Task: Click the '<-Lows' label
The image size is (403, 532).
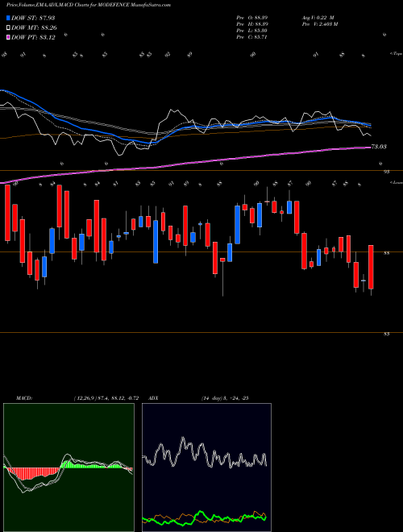Action: coord(396,182)
